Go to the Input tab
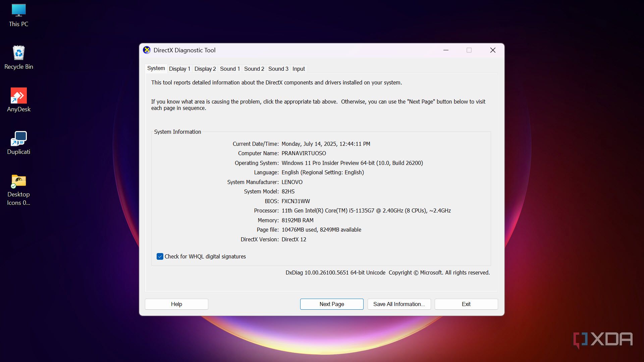Image resolution: width=644 pixels, height=362 pixels. 299,69
